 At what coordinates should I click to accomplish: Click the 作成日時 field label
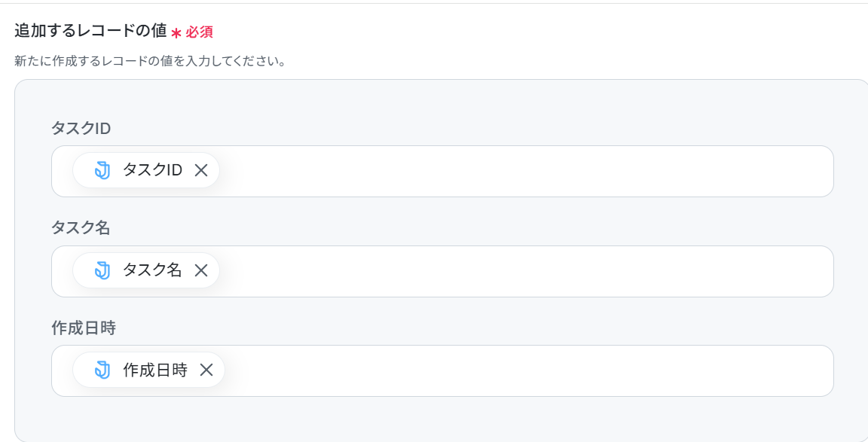[84, 328]
